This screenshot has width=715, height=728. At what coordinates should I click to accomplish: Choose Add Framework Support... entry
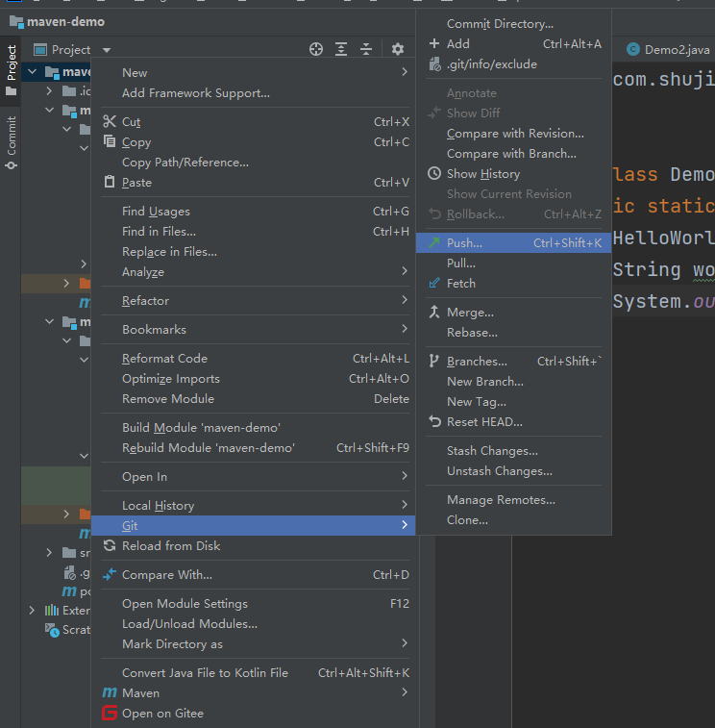[x=256, y=93]
